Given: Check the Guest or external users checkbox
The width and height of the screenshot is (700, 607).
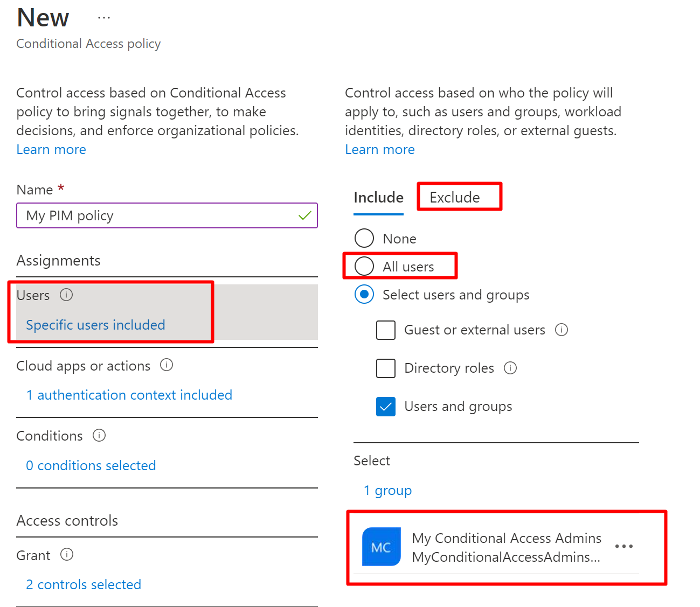Looking at the screenshot, I should point(386,330).
